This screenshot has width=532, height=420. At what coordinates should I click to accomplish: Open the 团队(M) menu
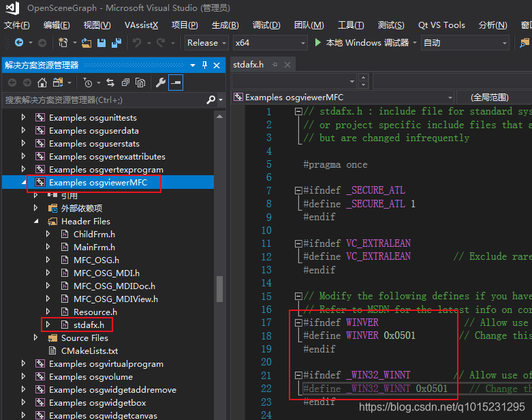click(309, 25)
